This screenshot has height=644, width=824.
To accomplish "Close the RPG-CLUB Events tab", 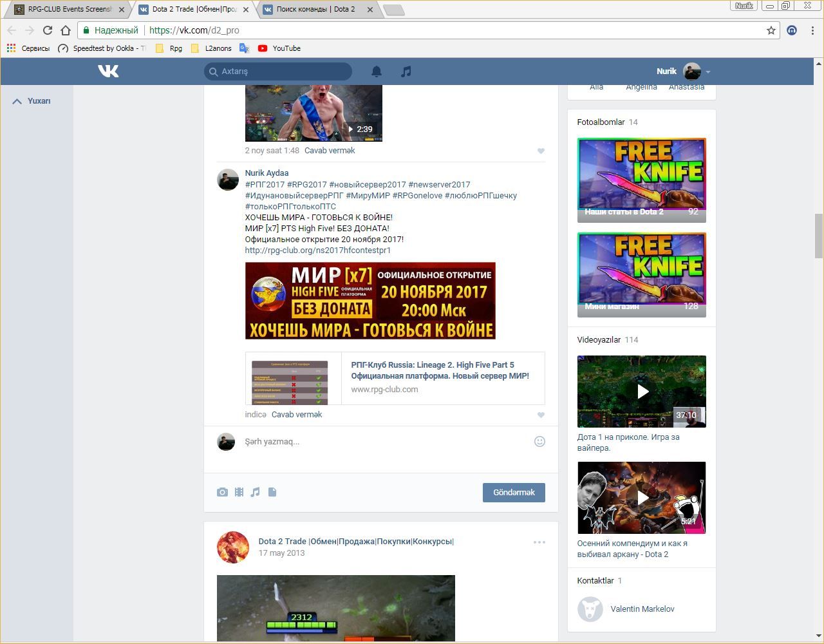I will tap(122, 10).
